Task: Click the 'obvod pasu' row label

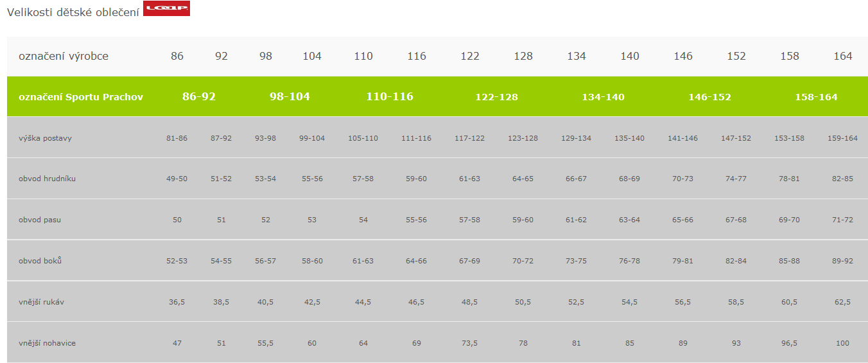Action: pyautogui.click(x=40, y=220)
